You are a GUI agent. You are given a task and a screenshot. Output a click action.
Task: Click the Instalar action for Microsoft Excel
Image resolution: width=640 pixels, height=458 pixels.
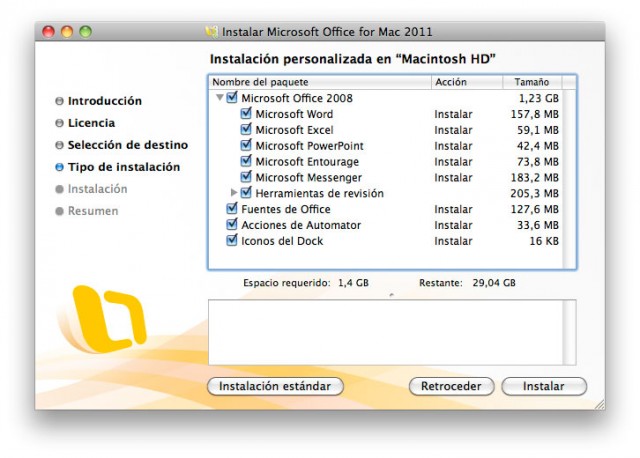(x=453, y=130)
